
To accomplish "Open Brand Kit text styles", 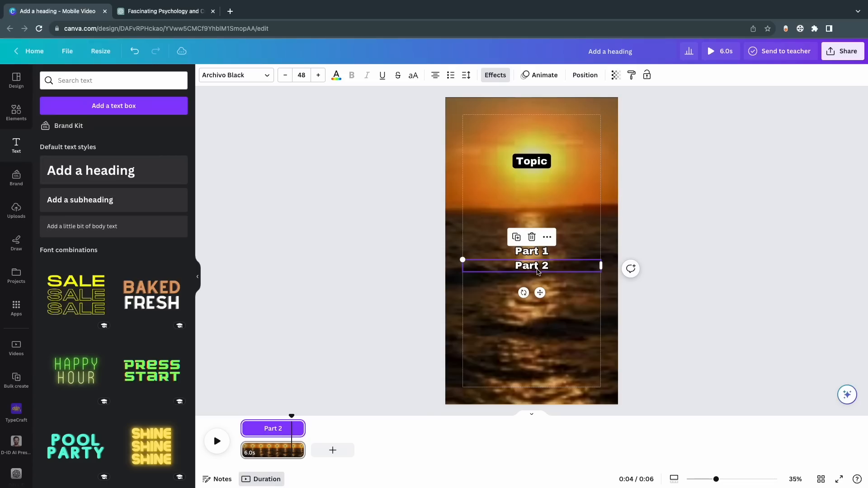I will click(62, 126).
